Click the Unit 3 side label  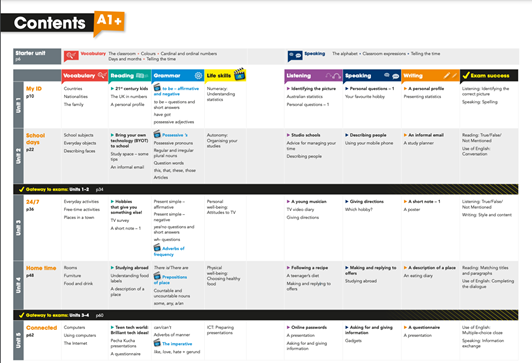18,228
